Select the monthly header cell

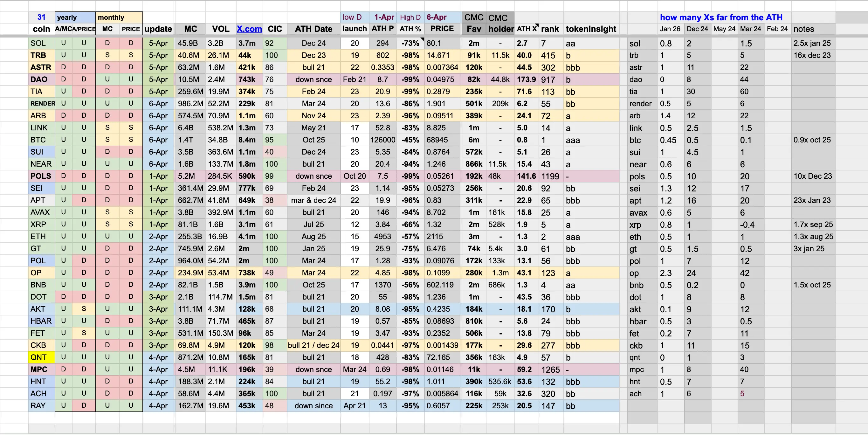[119, 17]
